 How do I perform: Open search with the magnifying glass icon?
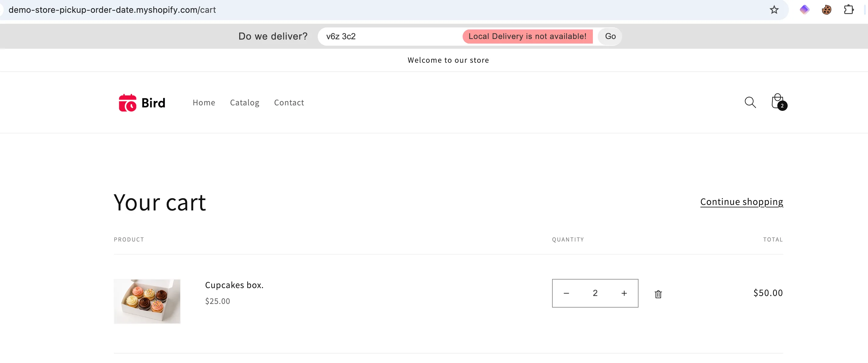(750, 102)
